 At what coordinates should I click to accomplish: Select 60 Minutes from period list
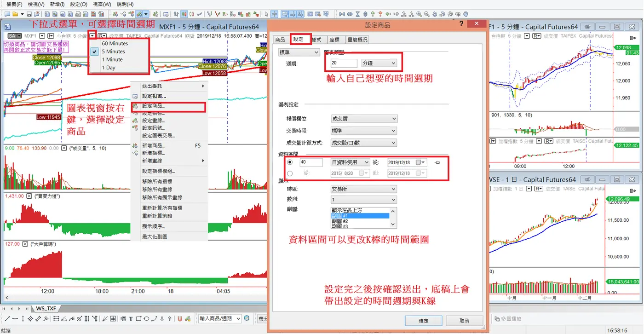coord(115,43)
